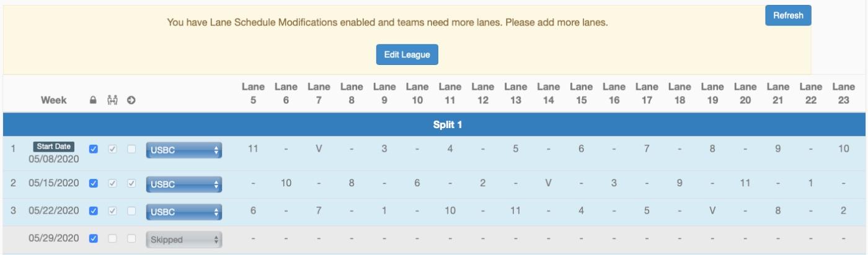Toggle the arrow checkbox for 05/15/2020
The width and height of the screenshot is (868, 255).
[x=131, y=184]
